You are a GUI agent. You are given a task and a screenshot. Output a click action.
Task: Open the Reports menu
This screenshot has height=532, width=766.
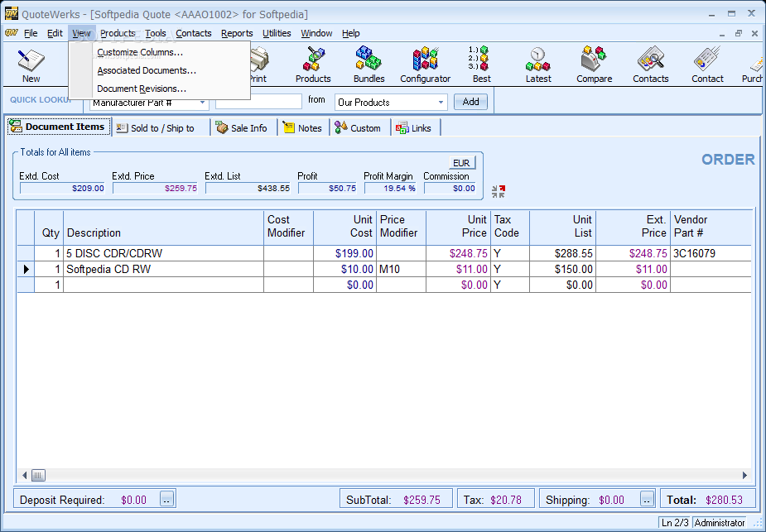237,33
